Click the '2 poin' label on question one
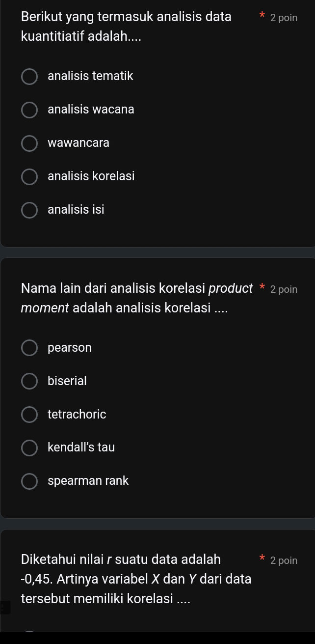 coord(284,18)
